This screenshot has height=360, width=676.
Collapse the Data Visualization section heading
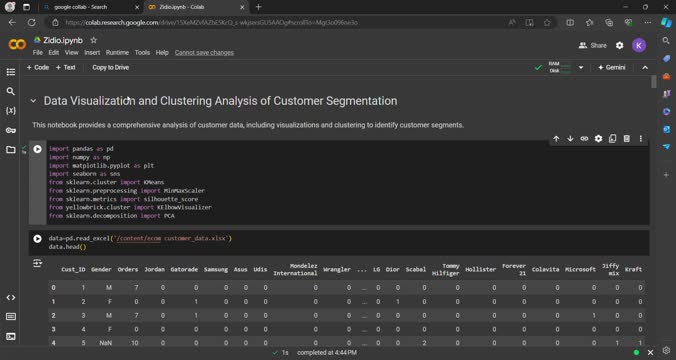tap(33, 101)
